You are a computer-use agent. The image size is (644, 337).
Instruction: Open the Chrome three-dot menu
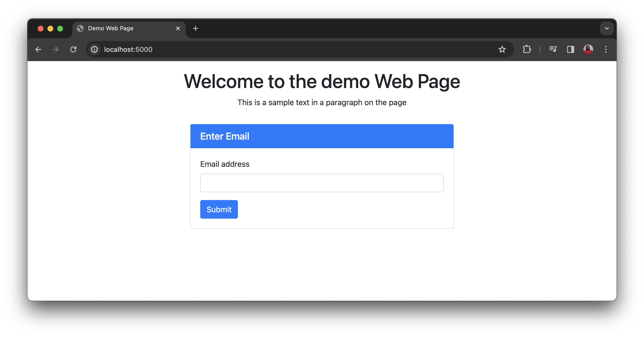click(x=606, y=49)
